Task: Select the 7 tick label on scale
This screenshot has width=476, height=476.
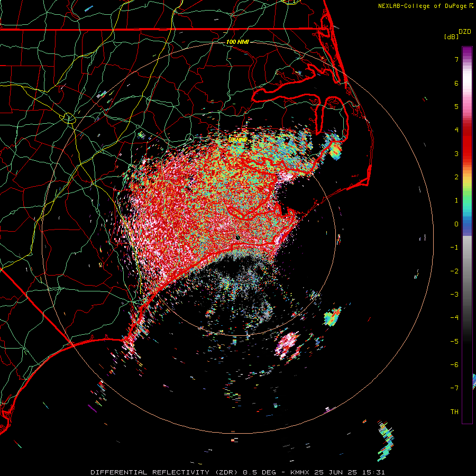Action: coord(456,59)
